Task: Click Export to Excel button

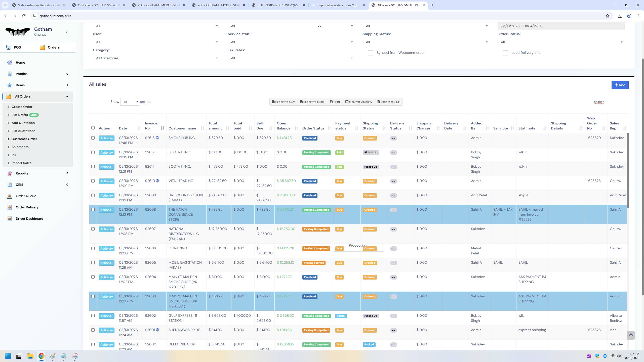Action: tap(312, 102)
